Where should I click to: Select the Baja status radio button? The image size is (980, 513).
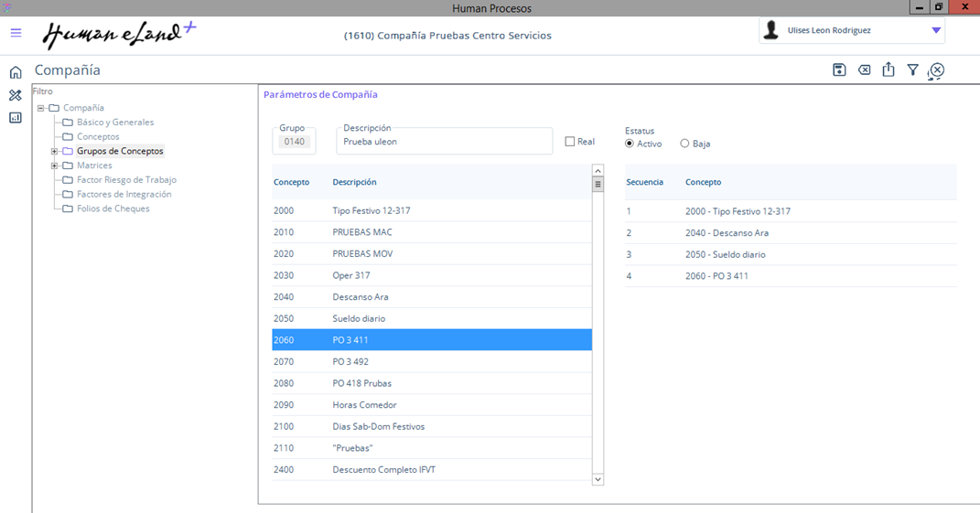pyautogui.click(x=684, y=144)
